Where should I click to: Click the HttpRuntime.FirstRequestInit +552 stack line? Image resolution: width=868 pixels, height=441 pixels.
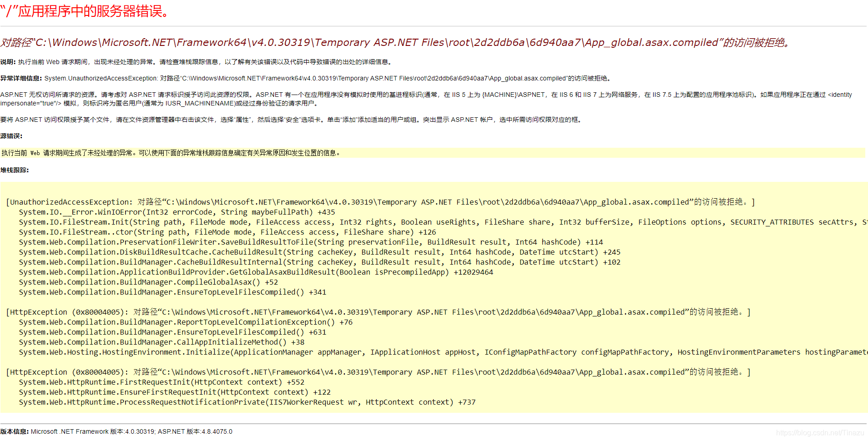click(161, 382)
